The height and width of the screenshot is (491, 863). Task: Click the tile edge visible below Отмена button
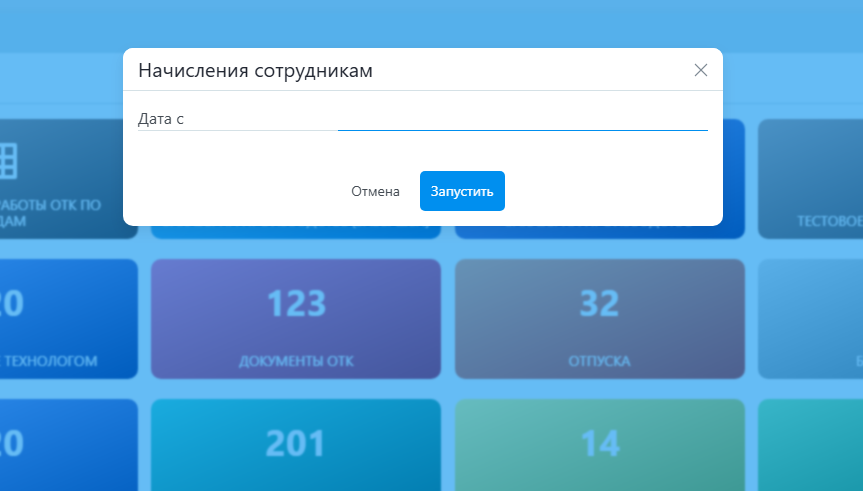click(295, 233)
